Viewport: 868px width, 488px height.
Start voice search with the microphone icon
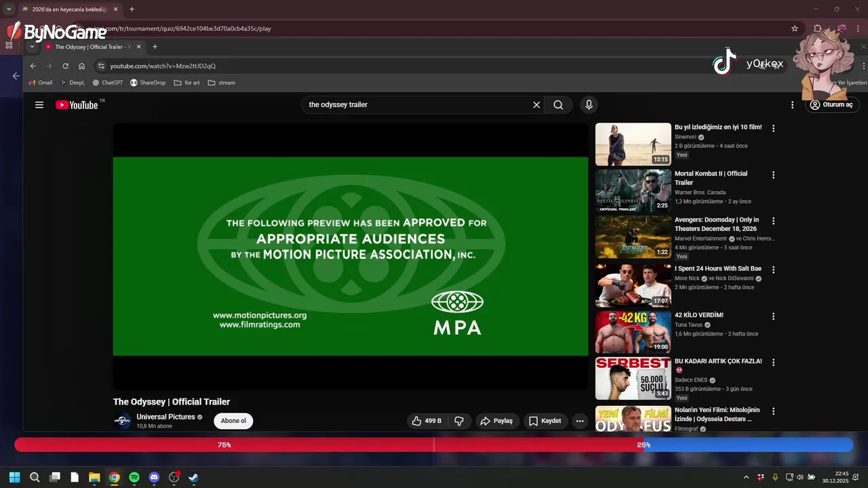[589, 105]
